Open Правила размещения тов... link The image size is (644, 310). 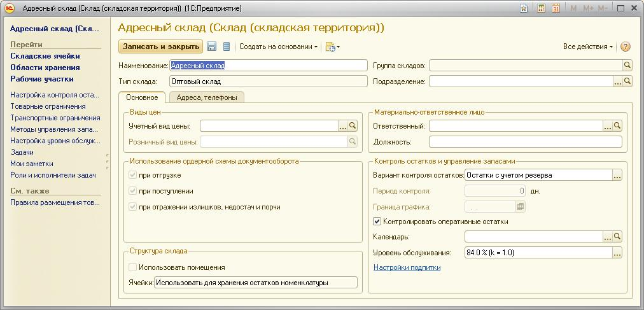click(x=55, y=202)
